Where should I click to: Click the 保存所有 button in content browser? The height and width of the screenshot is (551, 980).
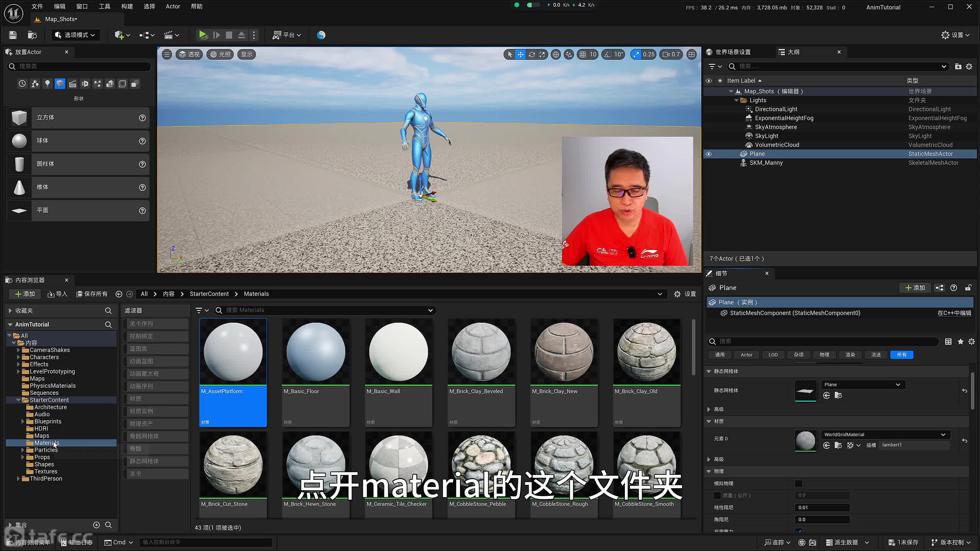(x=92, y=294)
